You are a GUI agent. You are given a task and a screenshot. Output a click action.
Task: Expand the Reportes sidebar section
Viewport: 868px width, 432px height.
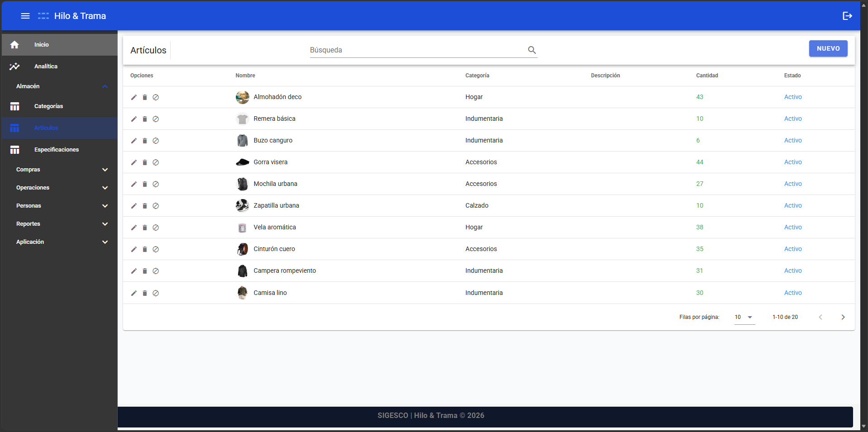tap(59, 224)
